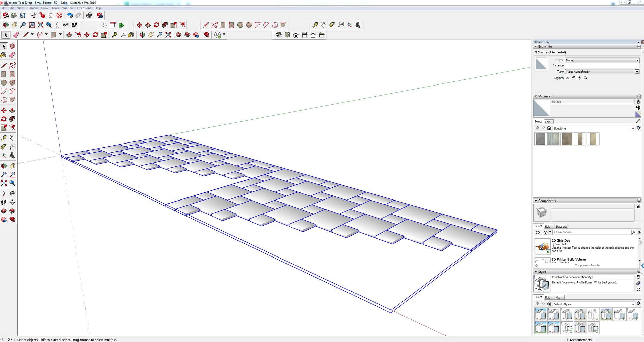Collapse the Styles panel
The height and width of the screenshot is (342, 644).
536,272
